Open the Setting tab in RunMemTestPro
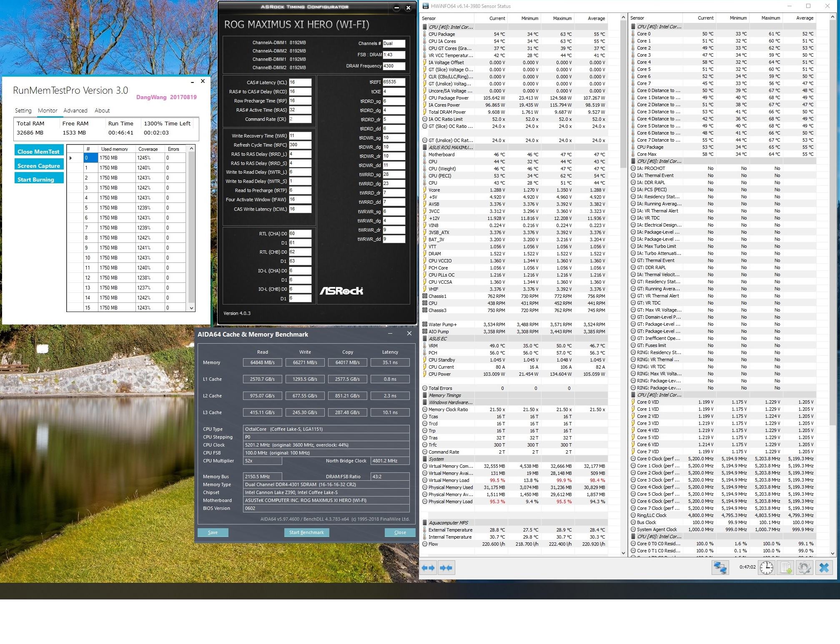Viewport: 840px width, 644px height. pos(23,110)
